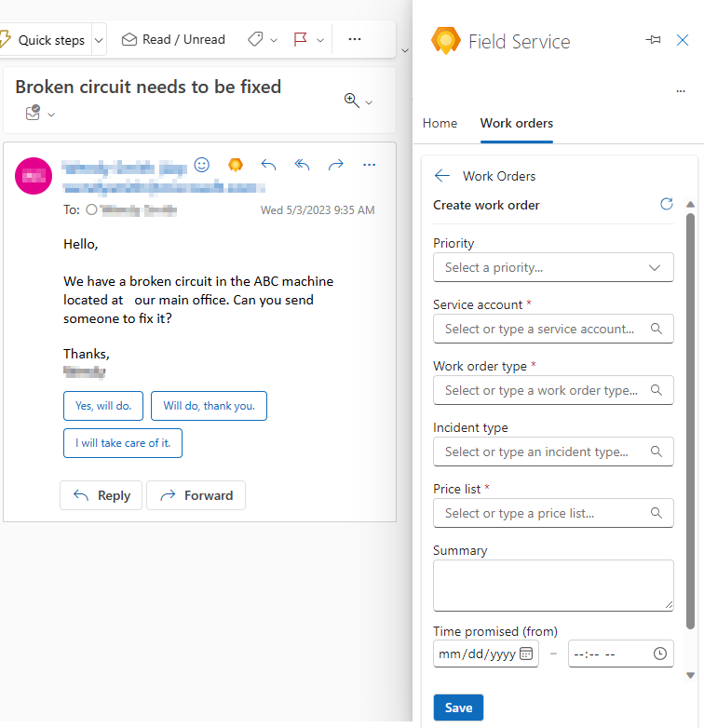Choose suggested reply "Will do, thank you."
Image resolution: width=704 pixels, height=728 pixels.
209,406
